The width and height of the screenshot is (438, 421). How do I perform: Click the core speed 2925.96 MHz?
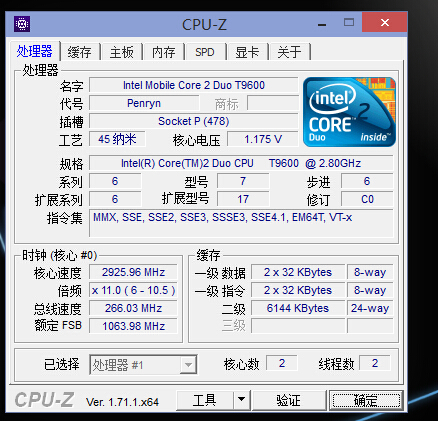133,272
